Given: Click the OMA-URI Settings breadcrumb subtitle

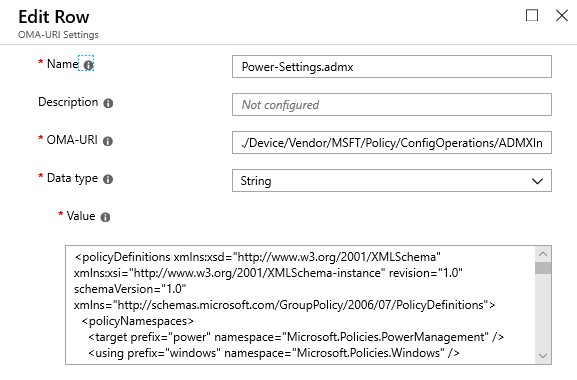Looking at the screenshot, I should 58,35.
